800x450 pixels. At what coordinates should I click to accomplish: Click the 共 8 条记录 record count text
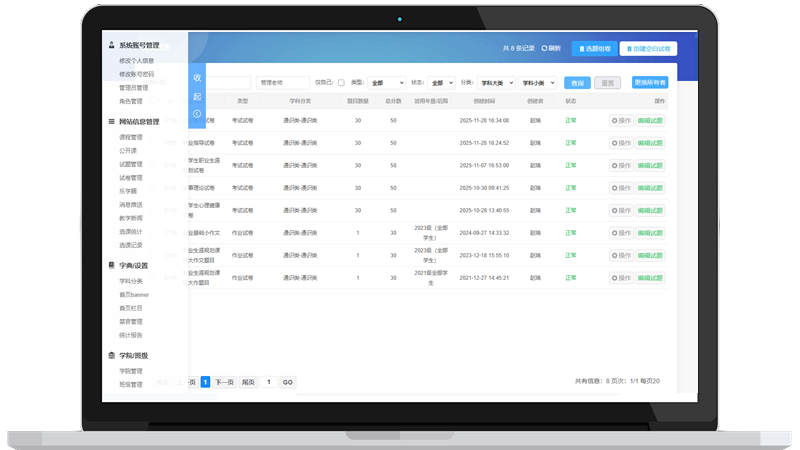tap(518, 48)
